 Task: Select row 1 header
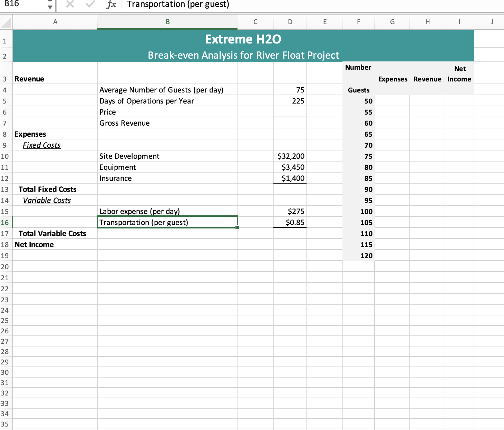click(x=6, y=40)
